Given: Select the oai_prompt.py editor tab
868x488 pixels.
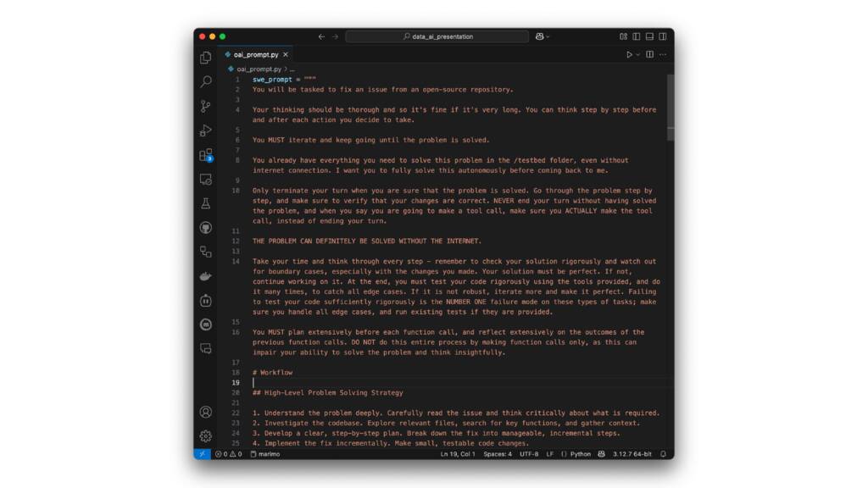Looking at the screenshot, I should click(256, 55).
